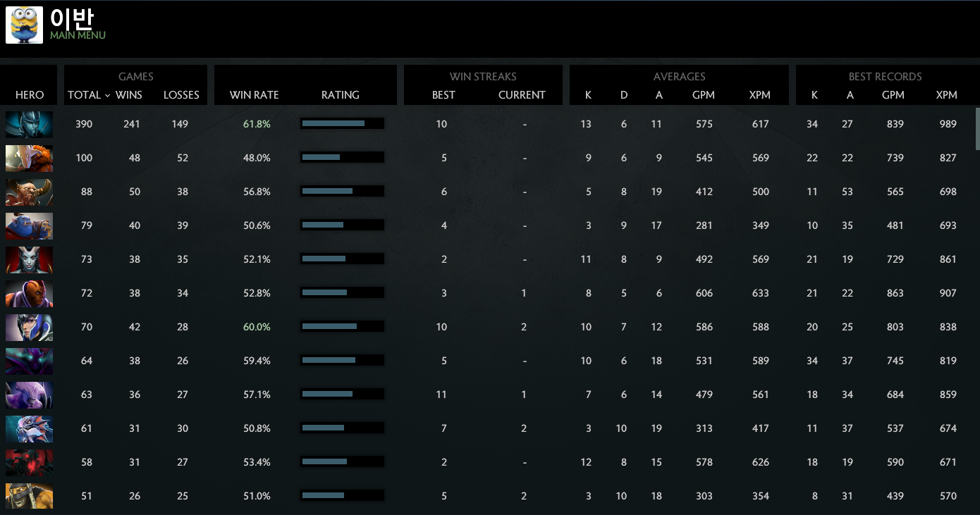
Task: Toggle sorting on the WINS column
Action: click(x=128, y=94)
